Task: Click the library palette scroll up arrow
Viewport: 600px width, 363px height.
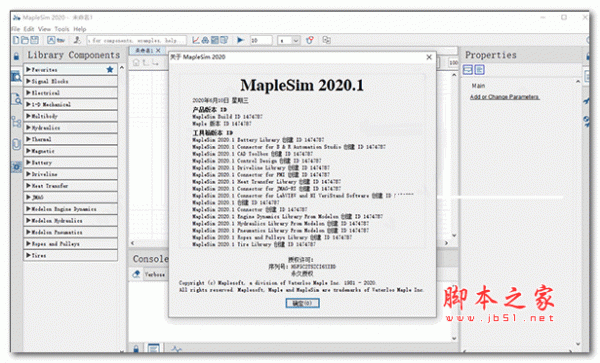Action: click(122, 67)
